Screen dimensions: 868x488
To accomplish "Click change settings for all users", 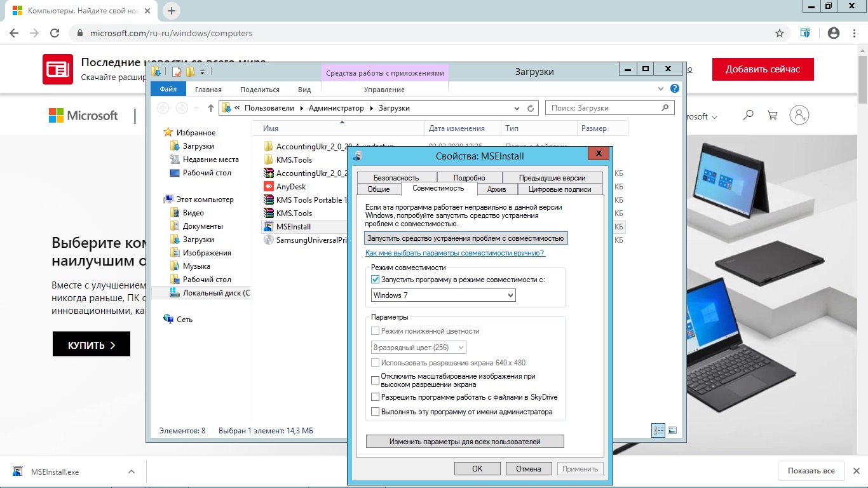I will coord(465,441).
